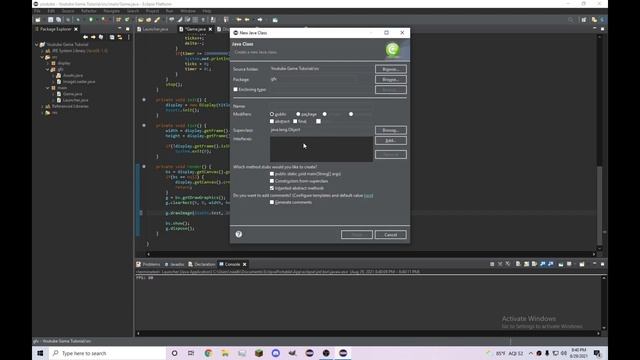Expand the Referenced Libraries node
The width and height of the screenshot is (640, 360).
click(42, 106)
